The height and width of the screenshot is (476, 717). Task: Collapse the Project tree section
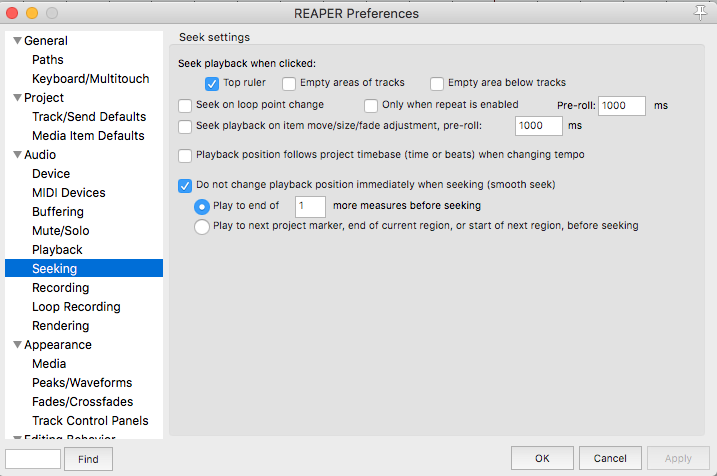[15, 98]
